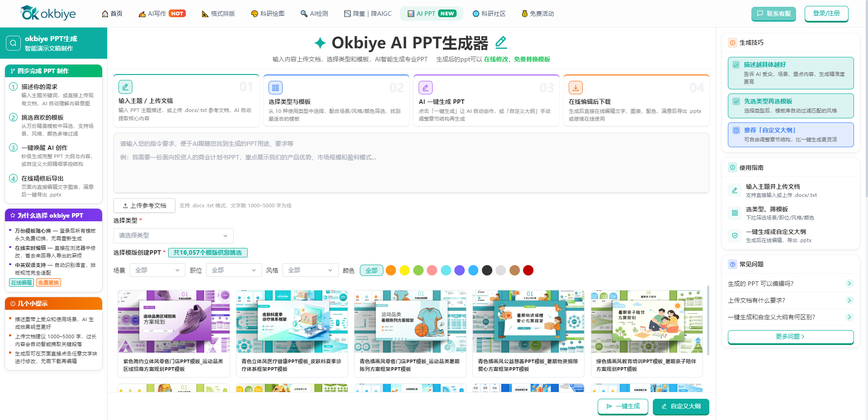
Task: Select the 青色立体风医疗健康 template thumbnail
Action: pos(292,322)
